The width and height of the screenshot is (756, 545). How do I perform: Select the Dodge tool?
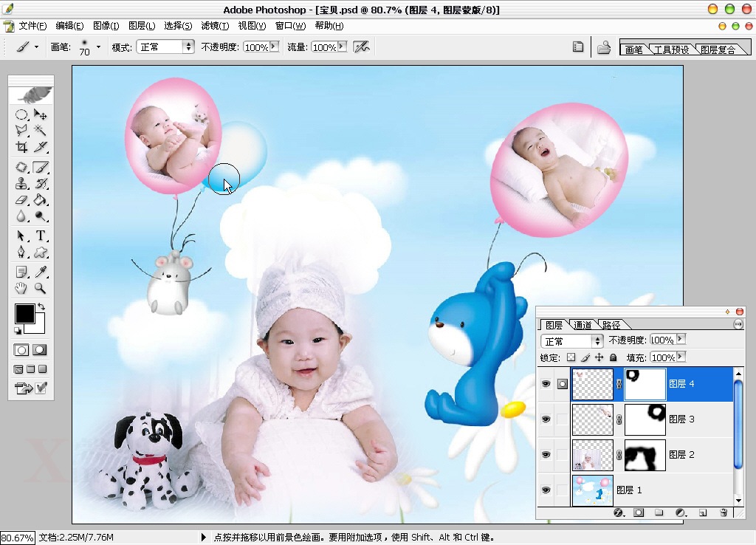click(x=41, y=216)
